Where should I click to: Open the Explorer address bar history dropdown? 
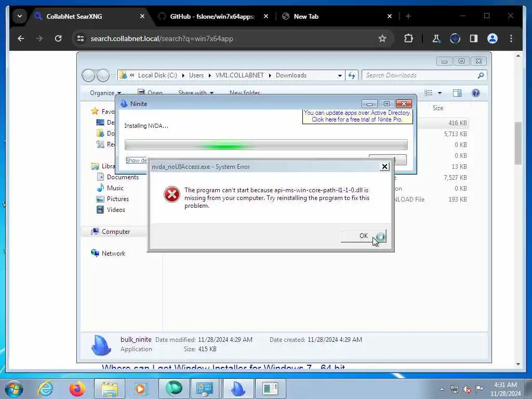coord(340,76)
